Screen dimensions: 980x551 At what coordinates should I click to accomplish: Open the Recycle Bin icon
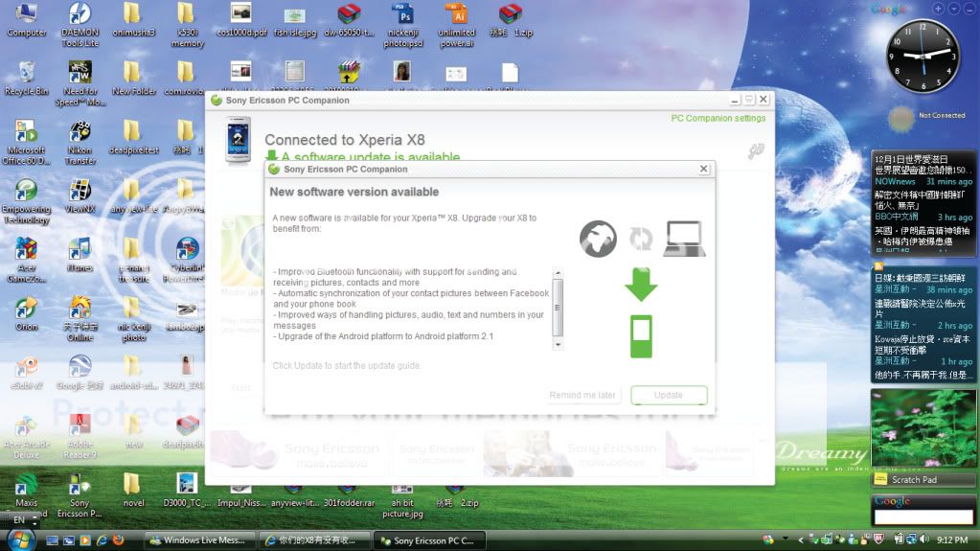pos(27,75)
